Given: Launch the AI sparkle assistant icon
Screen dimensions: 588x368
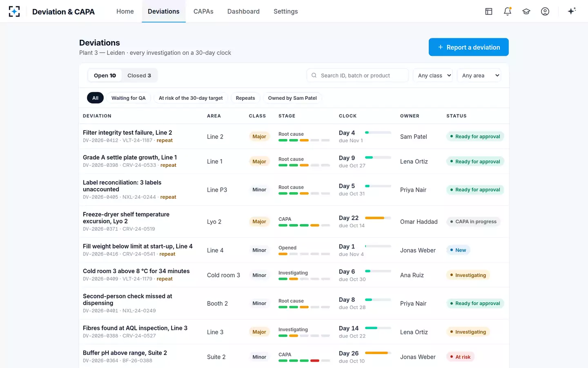Looking at the screenshot, I should 572,11.
